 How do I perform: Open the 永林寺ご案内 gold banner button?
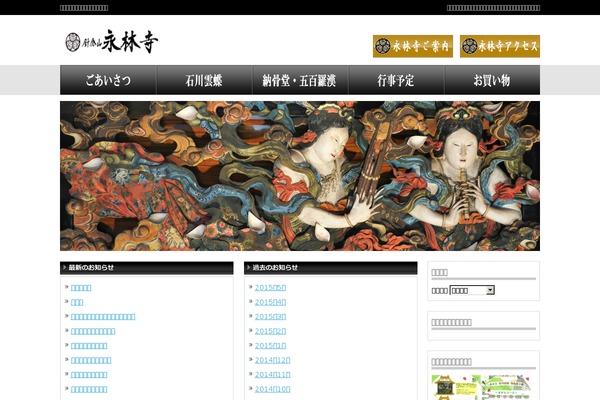412,46
